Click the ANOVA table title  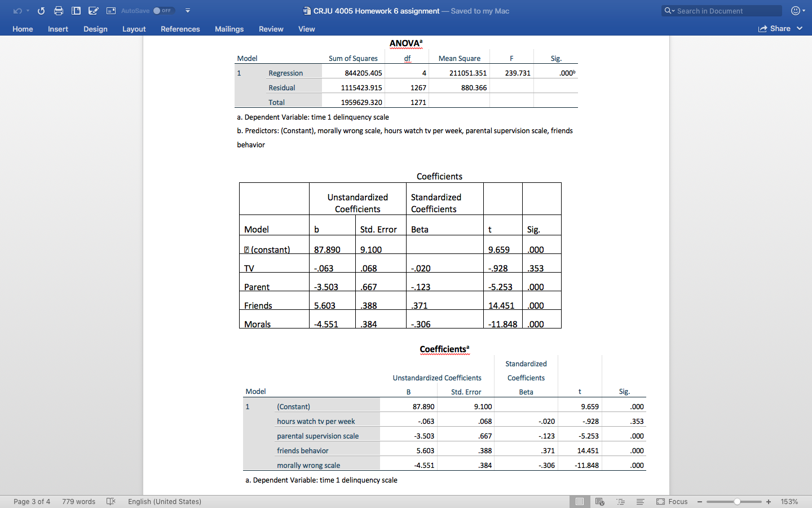(x=406, y=43)
